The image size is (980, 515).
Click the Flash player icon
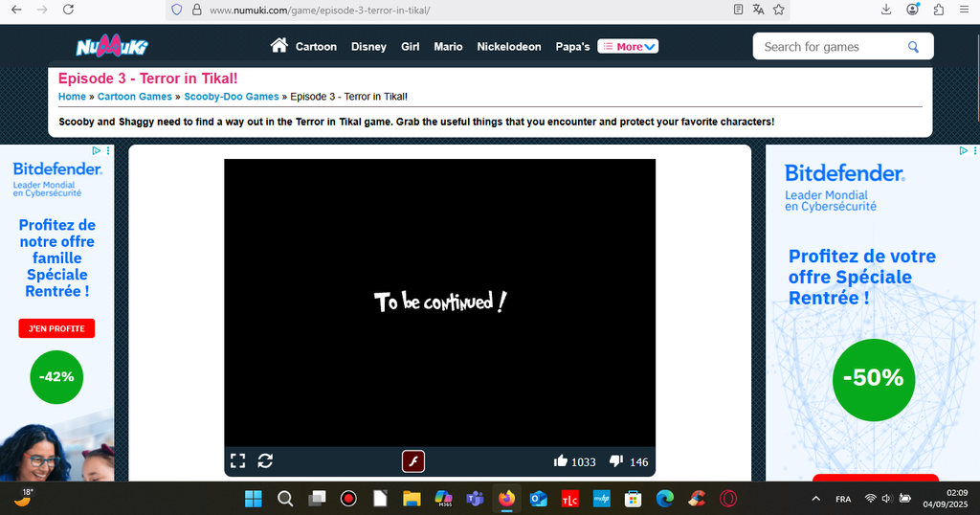[412, 461]
